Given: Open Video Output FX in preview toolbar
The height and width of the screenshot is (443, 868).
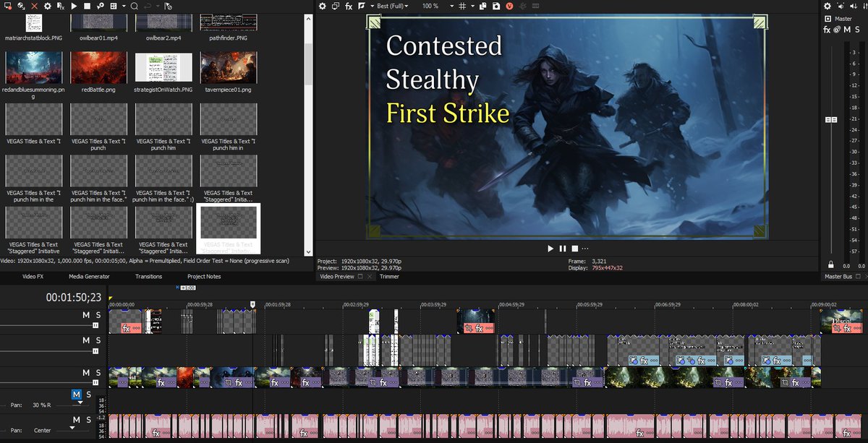Looking at the screenshot, I should tap(349, 6).
